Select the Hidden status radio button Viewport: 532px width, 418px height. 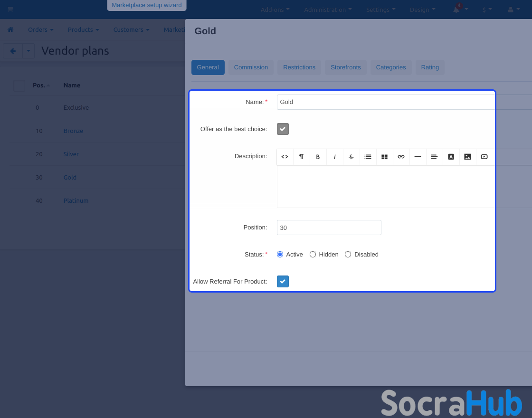[x=313, y=255]
